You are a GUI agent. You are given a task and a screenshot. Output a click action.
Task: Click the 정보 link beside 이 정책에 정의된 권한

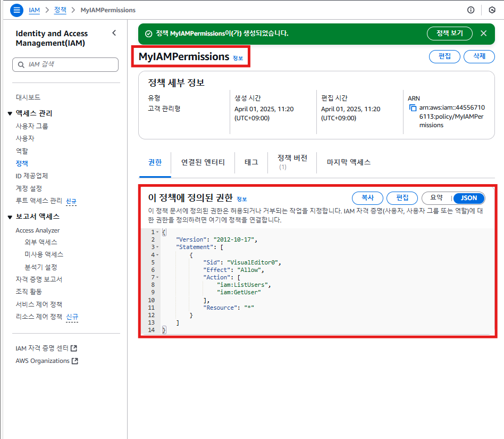pyautogui.click(x=242, y=199)
